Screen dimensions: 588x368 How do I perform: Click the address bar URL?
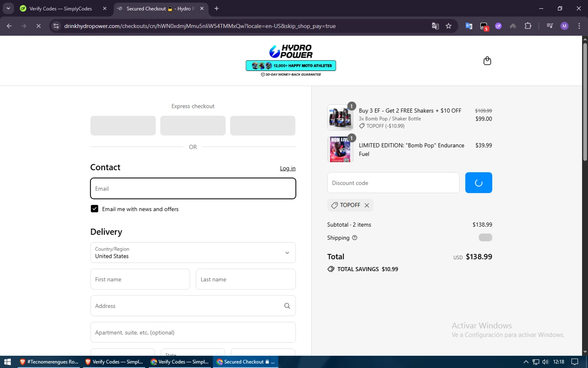[200, 26]
